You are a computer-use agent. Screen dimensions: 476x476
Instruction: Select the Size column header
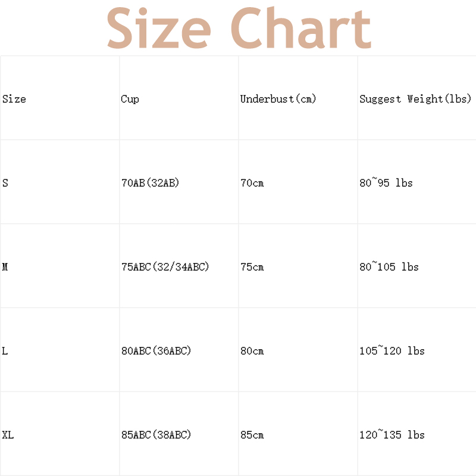(60, 98)
